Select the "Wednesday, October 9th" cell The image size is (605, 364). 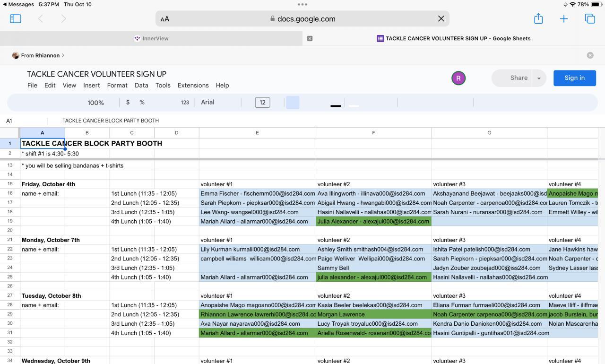(42, 361)
